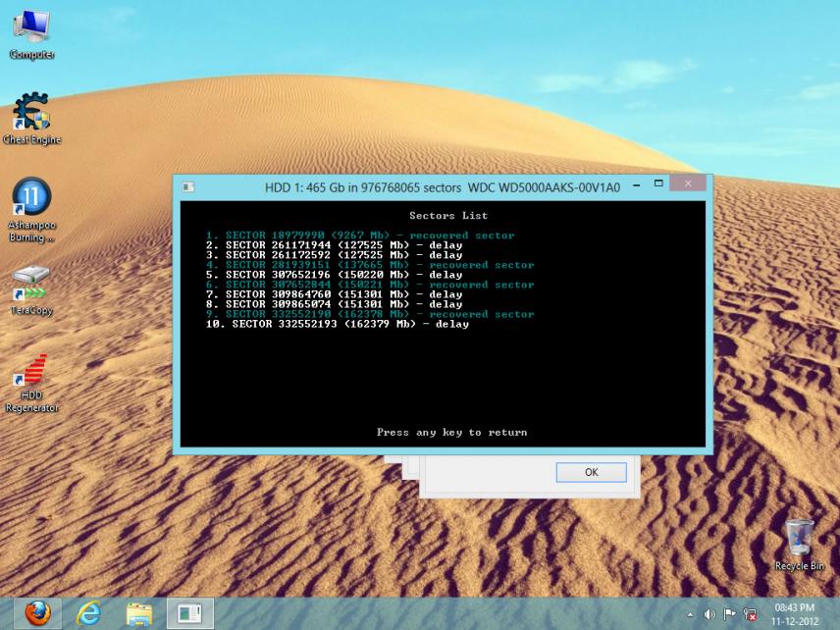Expand the hidden tray icons arrow
The height and width of the screenshot is (630, 840).
690,614
